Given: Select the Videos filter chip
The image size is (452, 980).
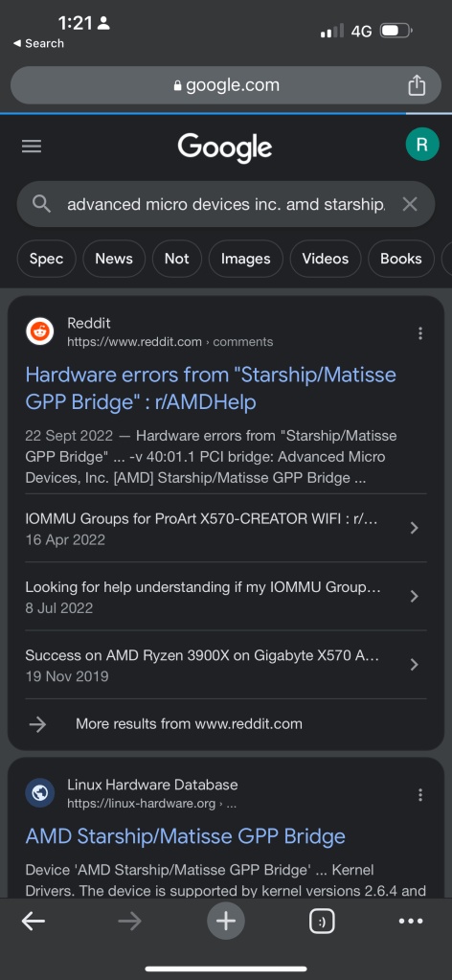Looking at the screenshot, I should 325,259.
